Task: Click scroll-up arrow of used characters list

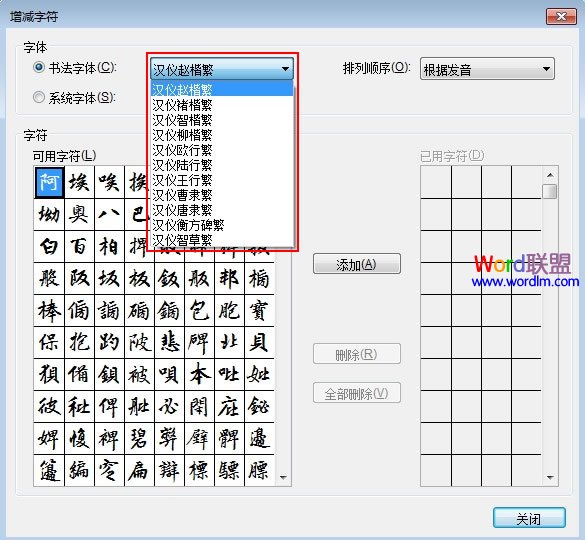Action: coord(550,175)
